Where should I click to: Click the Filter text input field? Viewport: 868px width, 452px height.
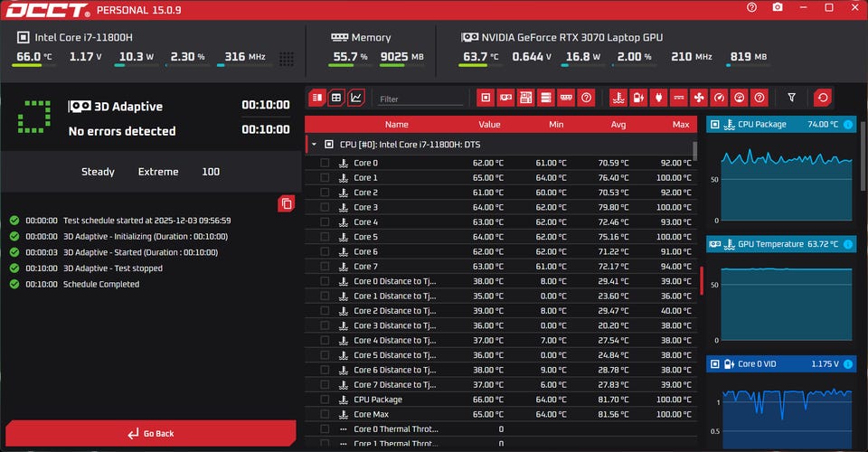point(420,99)
